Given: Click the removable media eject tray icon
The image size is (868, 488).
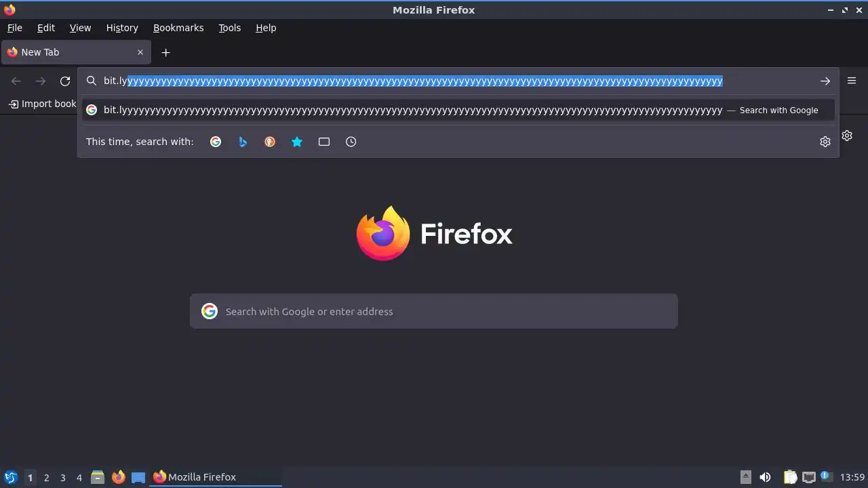Looking at the screenshot, I should (745, 477).
